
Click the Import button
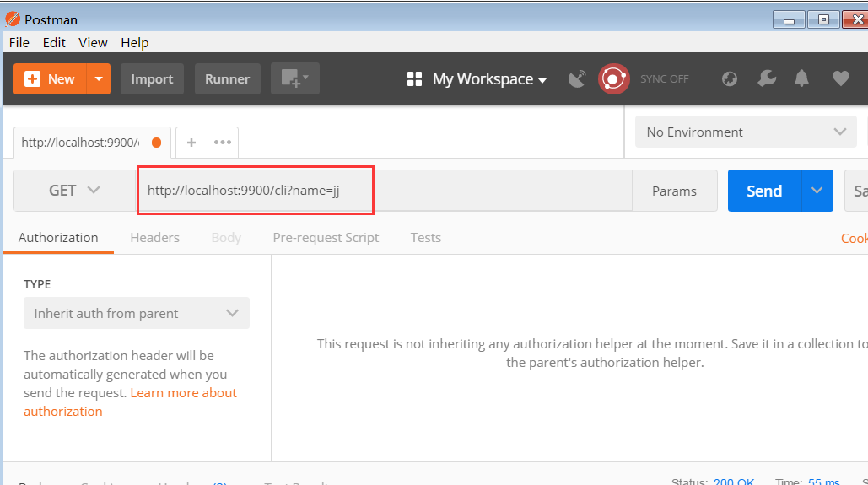[x=152, y=78]
